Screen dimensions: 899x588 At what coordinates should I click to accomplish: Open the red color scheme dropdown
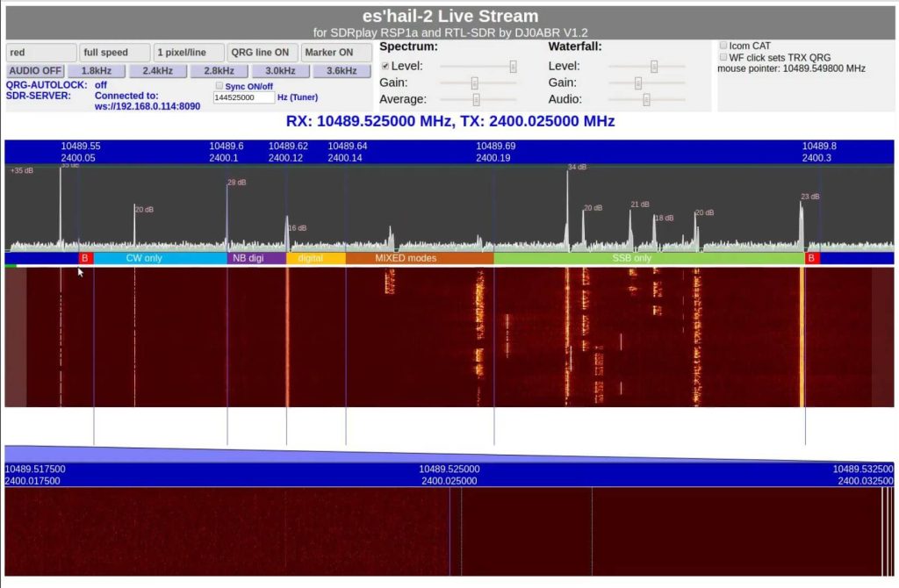coord(40,53)
